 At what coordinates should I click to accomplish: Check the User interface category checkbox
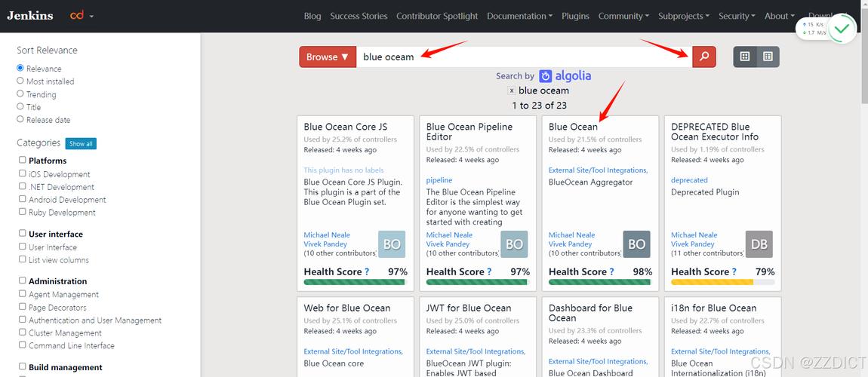22,233
